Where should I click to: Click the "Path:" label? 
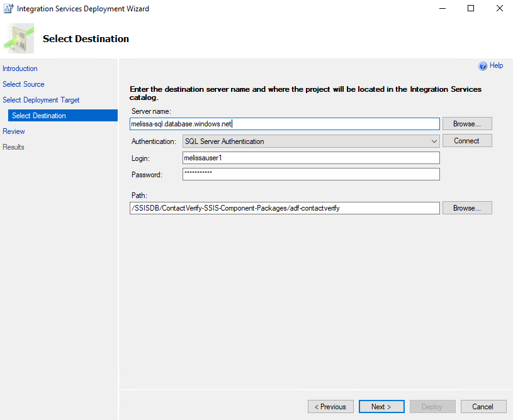point(139,196)
